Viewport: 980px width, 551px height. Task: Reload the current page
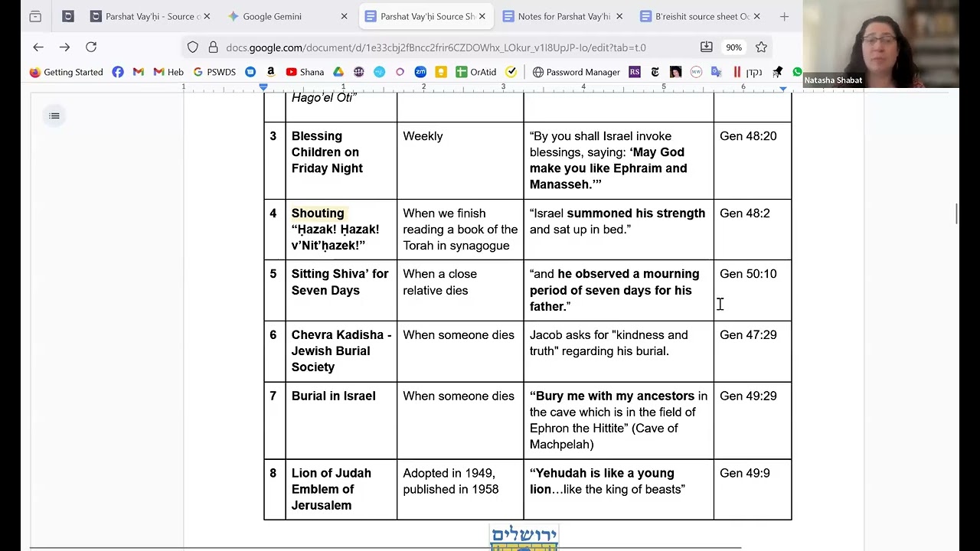(91, 47)
